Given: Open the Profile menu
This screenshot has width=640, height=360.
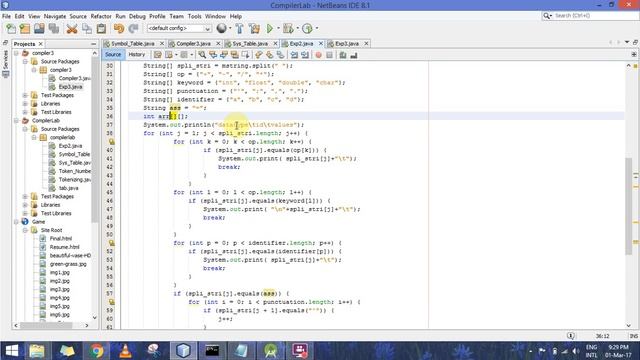Looking at the screenshot, I should pos(157,16).
